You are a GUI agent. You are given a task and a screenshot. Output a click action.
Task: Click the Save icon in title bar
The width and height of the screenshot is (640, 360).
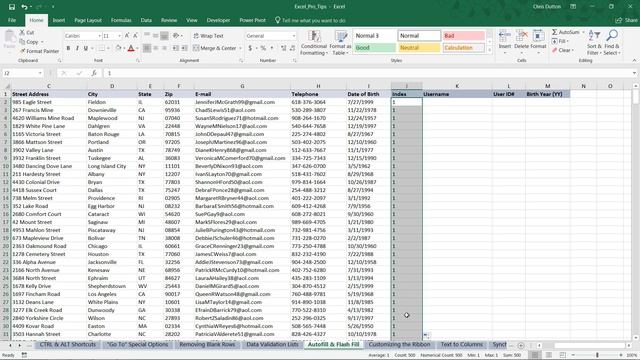11,7
